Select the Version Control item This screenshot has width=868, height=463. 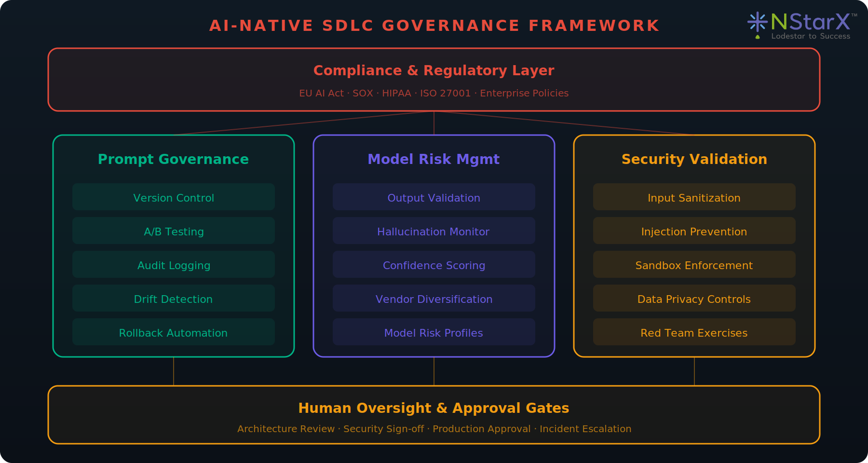click(x=174, y=197)
